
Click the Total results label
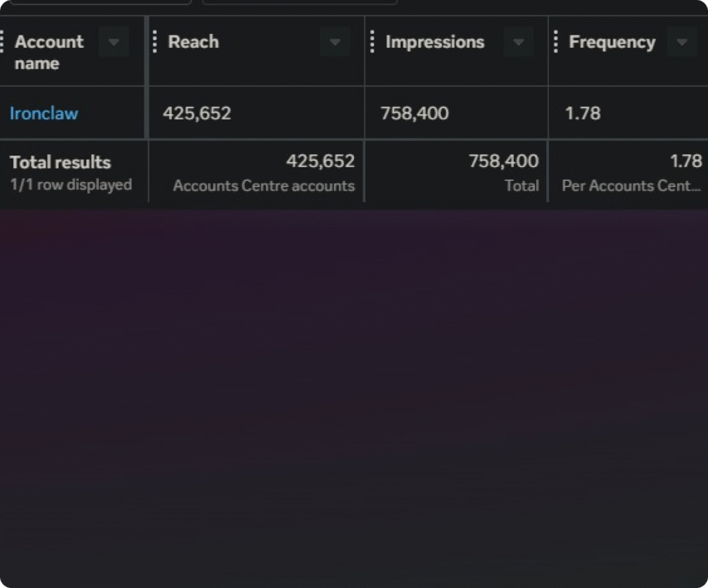coord(60,162)
